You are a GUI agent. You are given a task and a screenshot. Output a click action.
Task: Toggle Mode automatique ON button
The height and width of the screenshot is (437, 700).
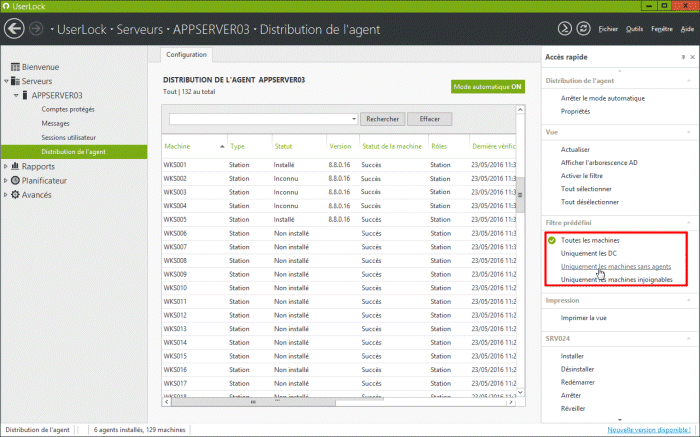[488, 87]
